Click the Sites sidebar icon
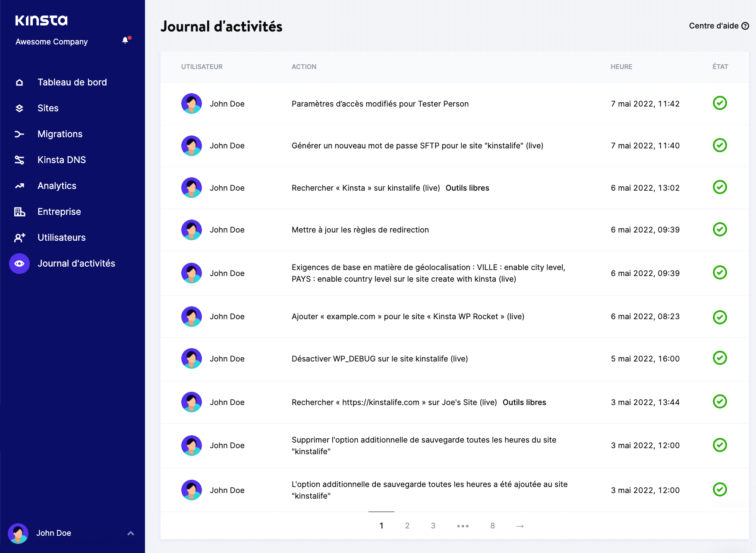The image size is (756, 553). pos(19,108)
